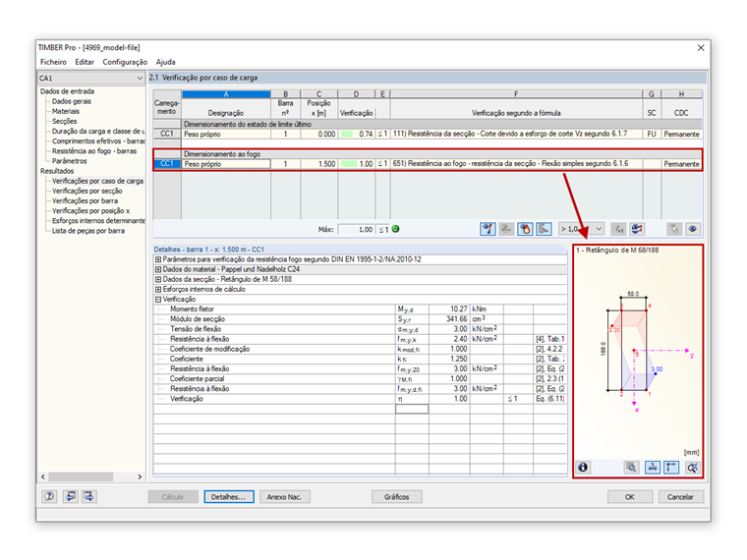This screenshot has width=747, height=560.
Task: Expand Esforços internos de cálculo row
Action: click(x=157, y=290)
